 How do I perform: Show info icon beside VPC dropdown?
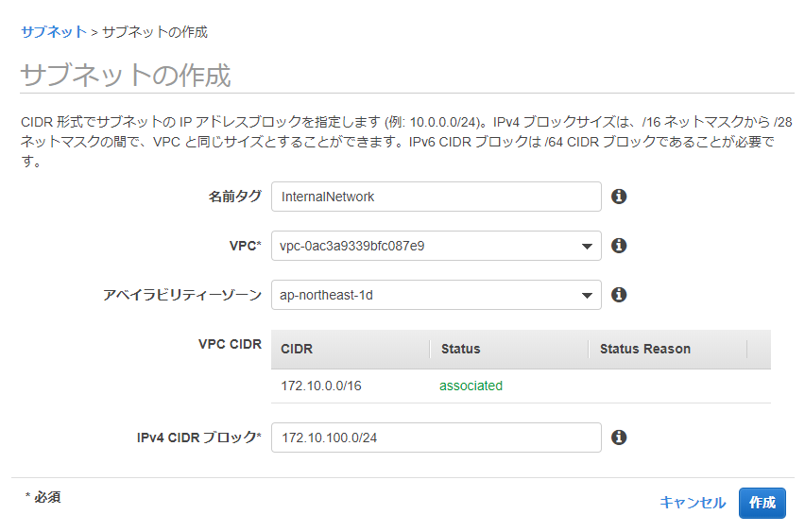(619, 246)
